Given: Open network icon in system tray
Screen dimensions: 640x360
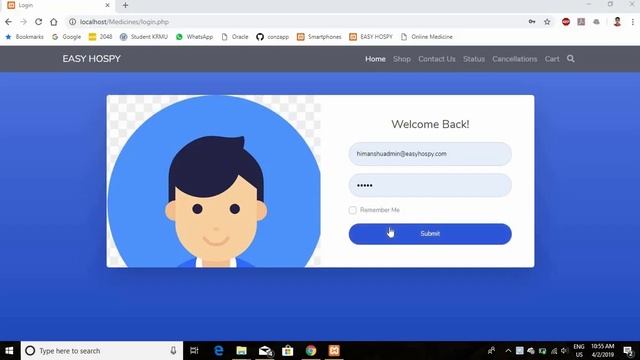Looking at the screenshot, I should (554, 351).
